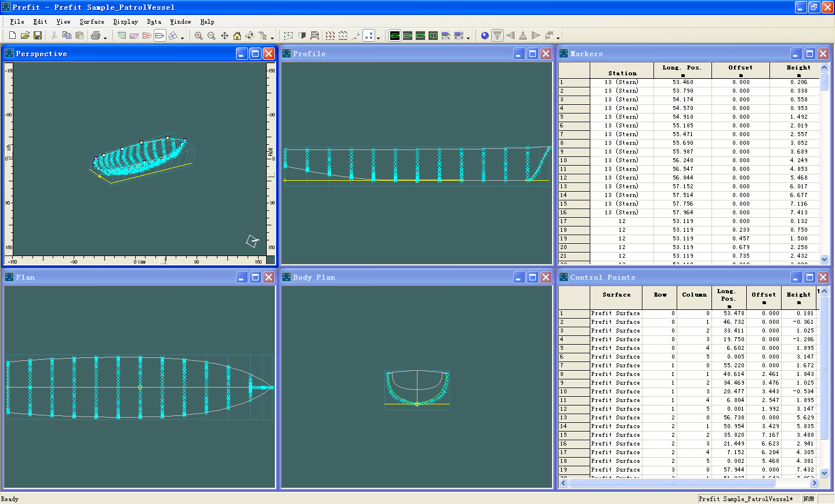This screenshot has height=504, width=835.
Task: Cut the selection using scissors icon
Action: pos(54,35)
